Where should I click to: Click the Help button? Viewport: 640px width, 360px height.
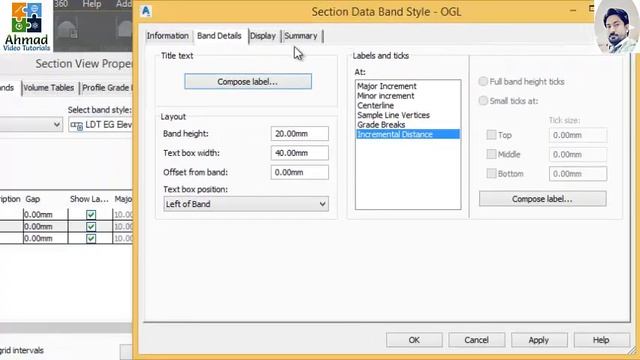pos(601,340)
